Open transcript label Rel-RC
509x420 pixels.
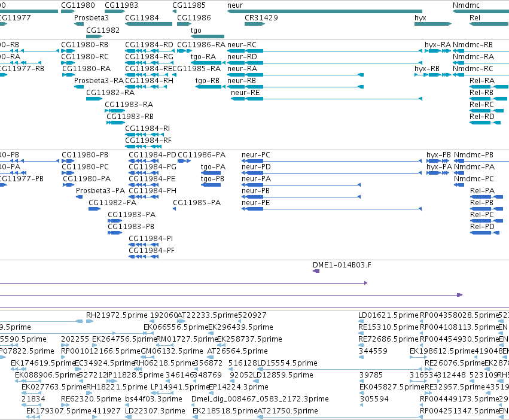[x=481, y=105]
